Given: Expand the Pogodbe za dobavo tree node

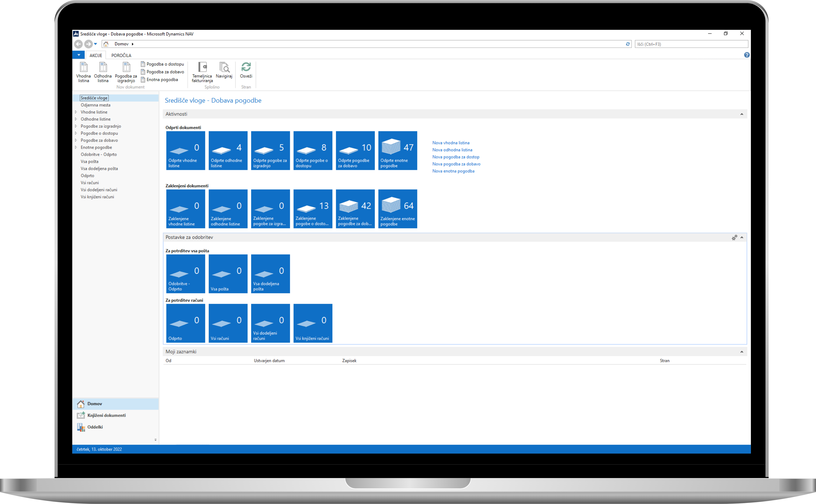Looking at the screenshot, I should click(x=76, y=140).
